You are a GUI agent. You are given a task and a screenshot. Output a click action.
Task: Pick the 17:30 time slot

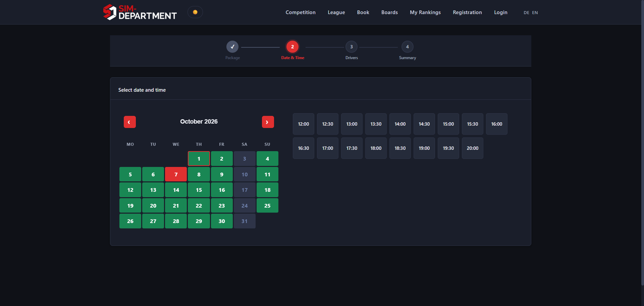pyautogui.click(x=352, y=148)
